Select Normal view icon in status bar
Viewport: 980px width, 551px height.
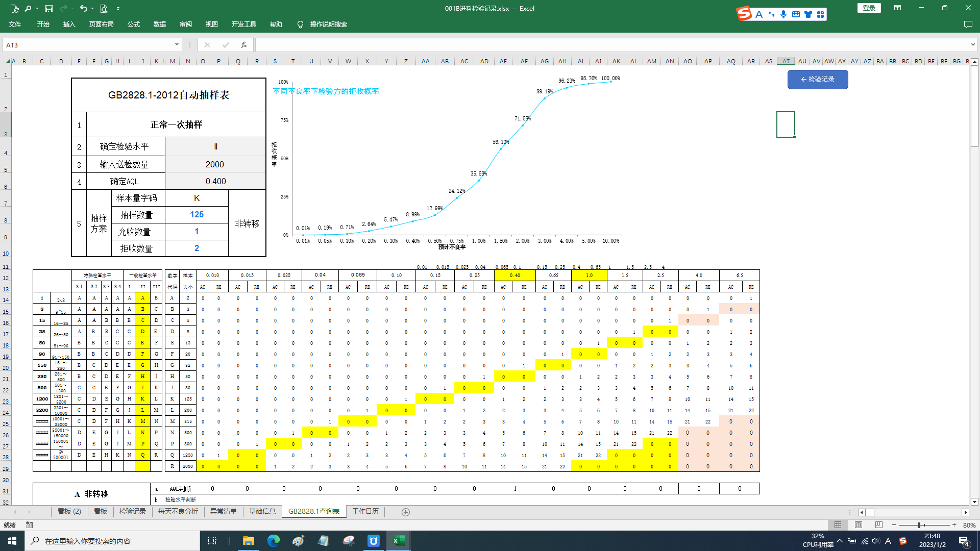(838, 525)
